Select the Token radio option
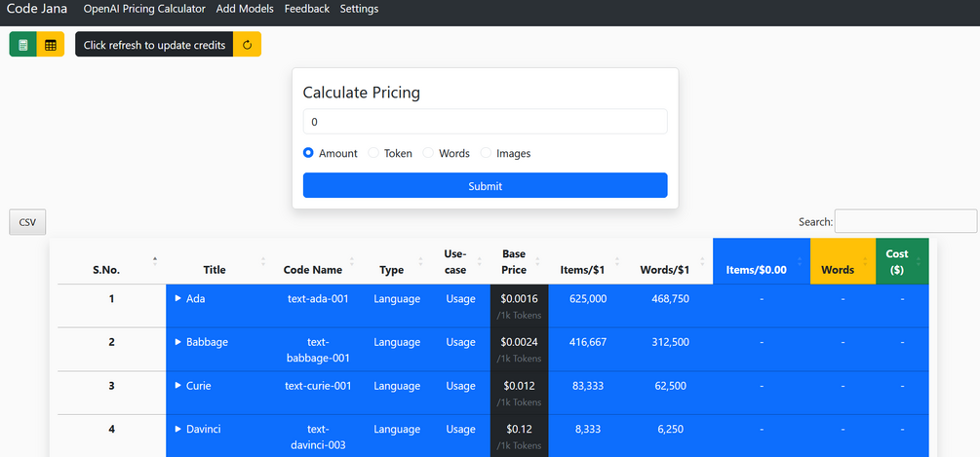This screenshot has height=457, width=980. [373, 153]
